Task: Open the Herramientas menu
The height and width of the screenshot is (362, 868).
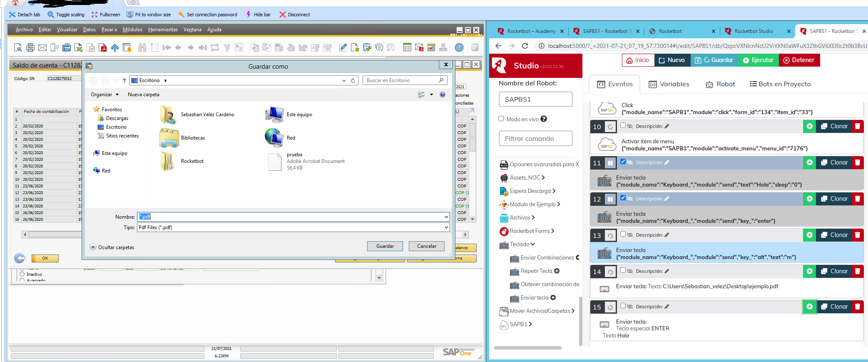Action: pyautogui.click(x=163, y=30)
